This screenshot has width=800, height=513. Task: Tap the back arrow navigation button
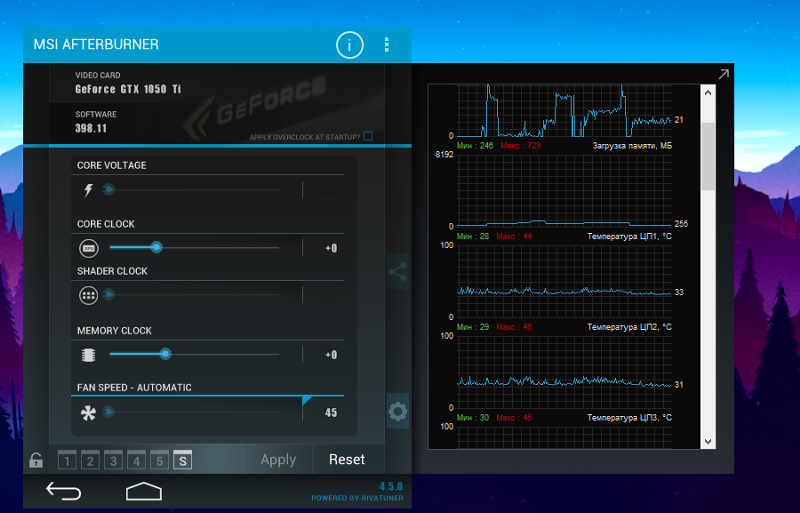click(x=64, y=492)
